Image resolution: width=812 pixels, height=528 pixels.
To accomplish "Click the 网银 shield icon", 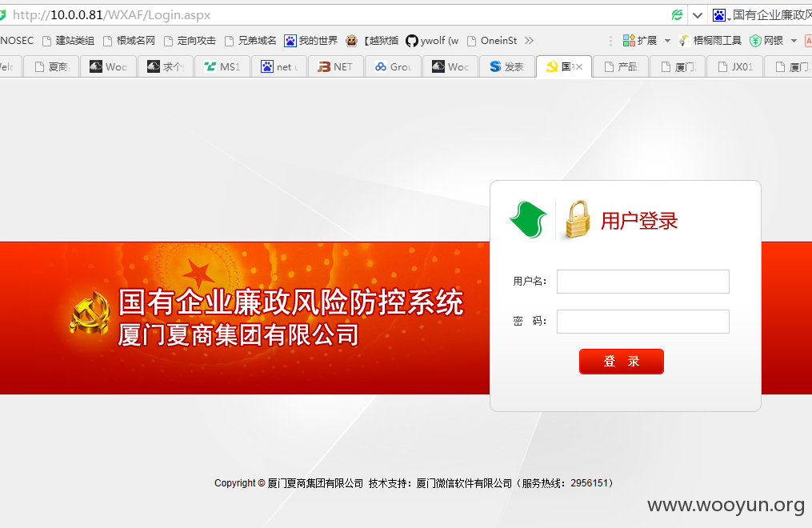I will click(x=755, y=40).
